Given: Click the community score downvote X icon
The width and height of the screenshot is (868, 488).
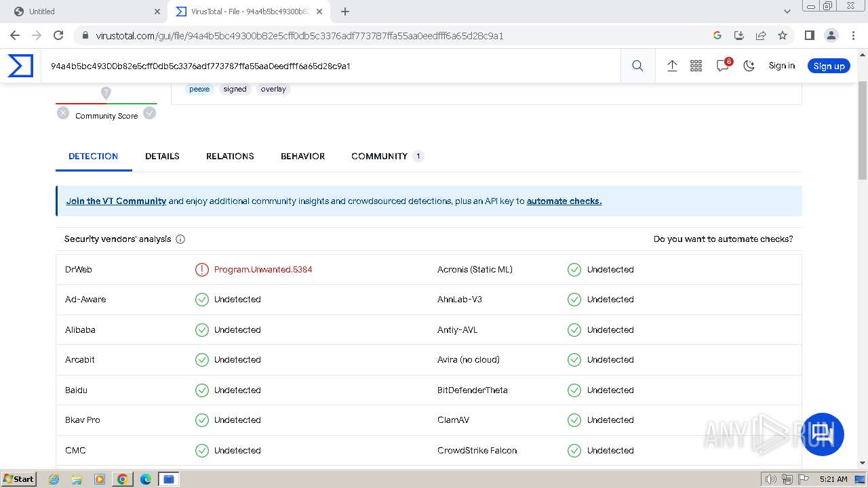Looking at the screenshot, I should pos(63,113).
